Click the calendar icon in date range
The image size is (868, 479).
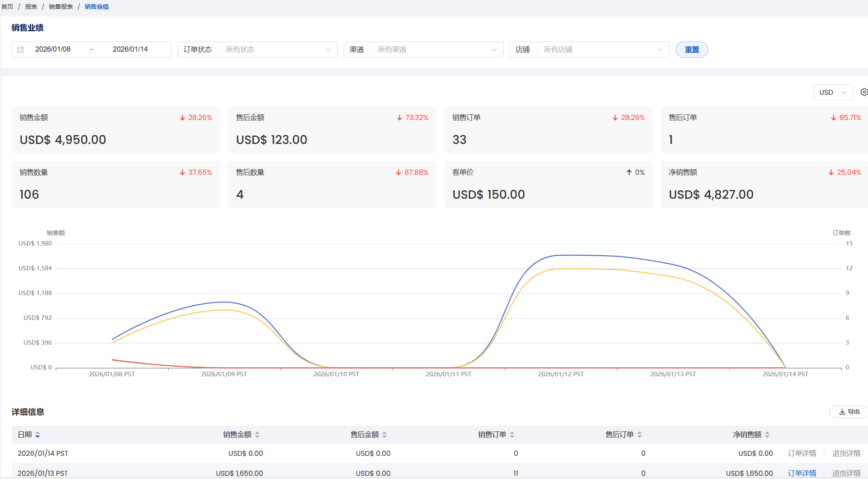pyautogui.click(x=20, y=50)
